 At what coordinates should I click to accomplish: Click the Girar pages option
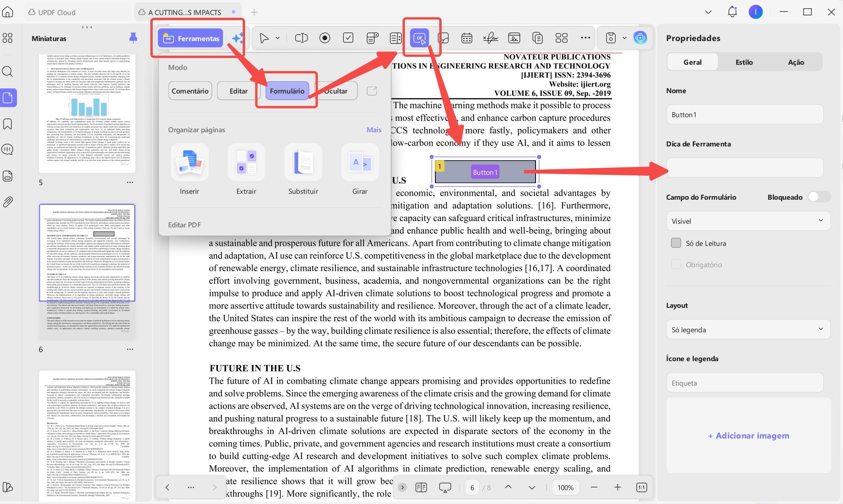point(360,170)
